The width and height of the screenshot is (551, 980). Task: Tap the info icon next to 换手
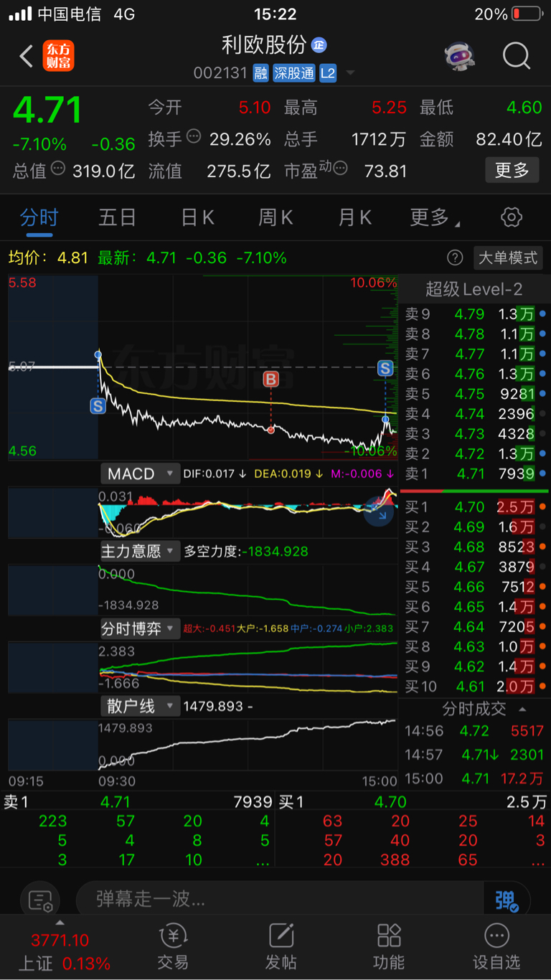click(194, 136)
